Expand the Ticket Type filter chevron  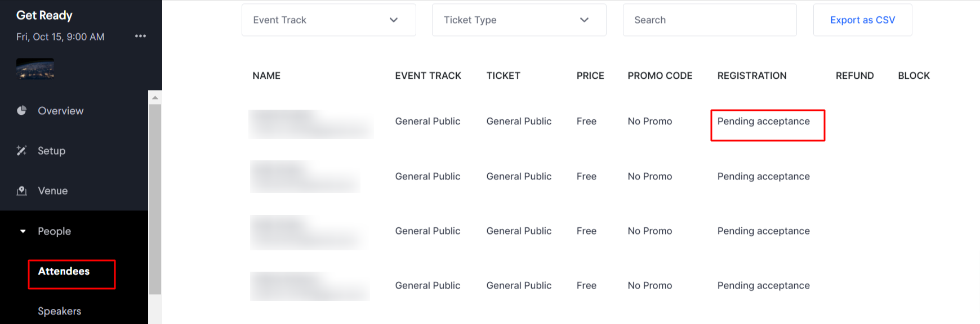(x=584, y=20)
